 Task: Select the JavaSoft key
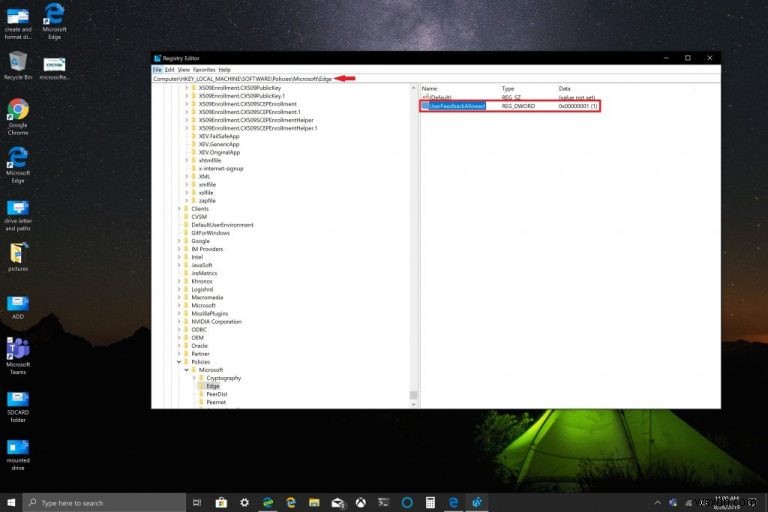click(201, 265)
